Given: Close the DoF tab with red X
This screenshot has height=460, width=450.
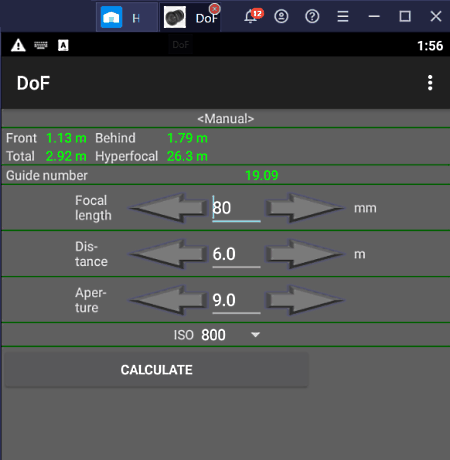Looking at the screenshot, I should click(x=215, y=9).
